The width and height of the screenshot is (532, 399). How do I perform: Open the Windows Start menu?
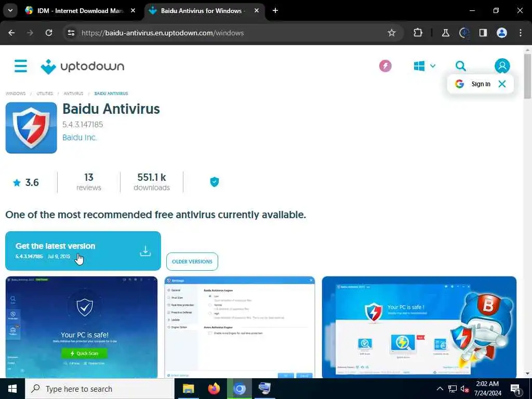[12, 389]
